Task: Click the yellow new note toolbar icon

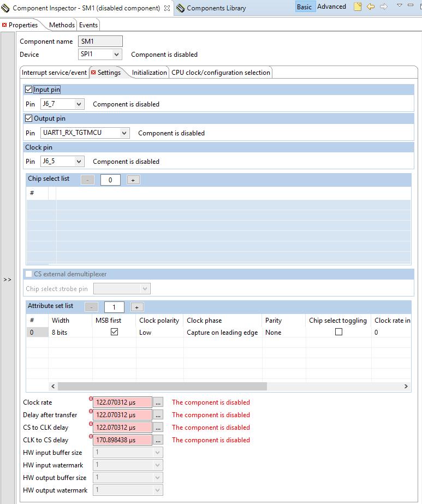Action: pyautogui.click(x=358, y=7)
